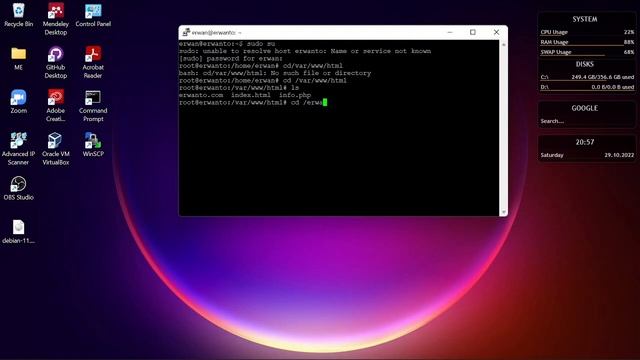
Task: Launch Mendeley Desktop shortcut
Action: pos(56,19)
